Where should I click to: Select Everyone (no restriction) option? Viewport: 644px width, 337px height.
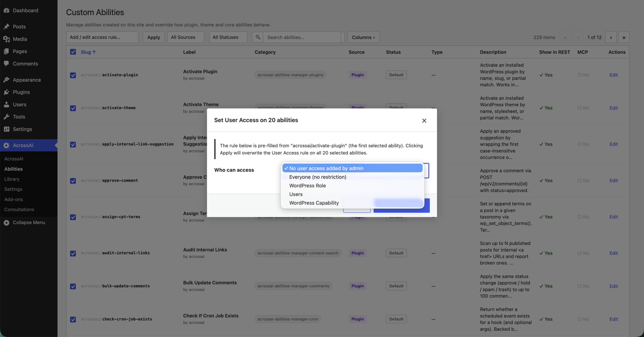352,177
